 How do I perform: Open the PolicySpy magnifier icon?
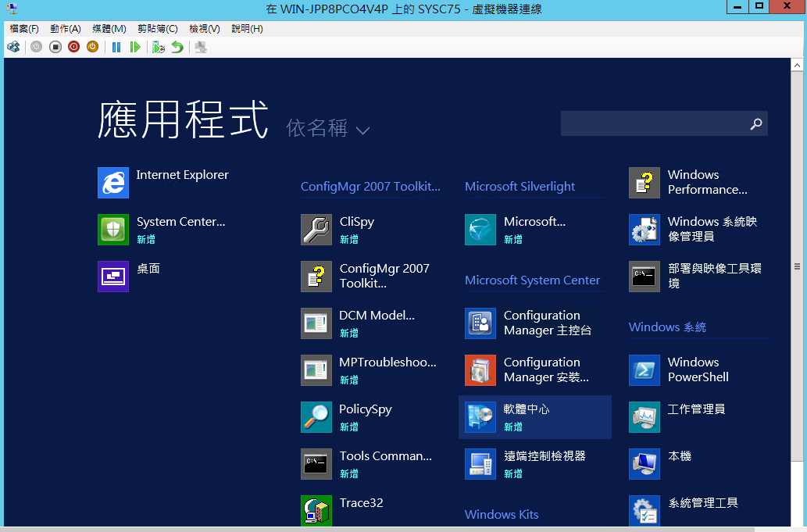[x=316, y=416]
